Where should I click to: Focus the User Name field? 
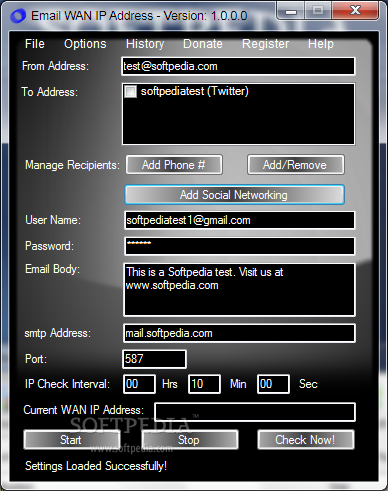click(x=240, y=220)
